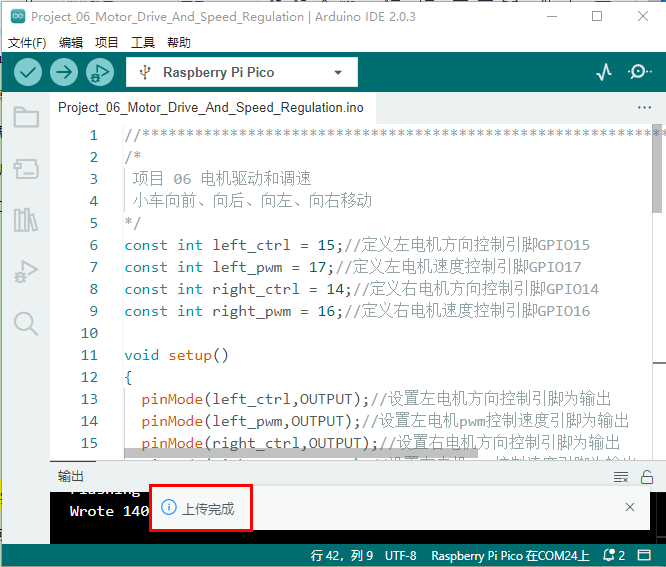Minimize the Arduino IDE window

click(552, 17)
